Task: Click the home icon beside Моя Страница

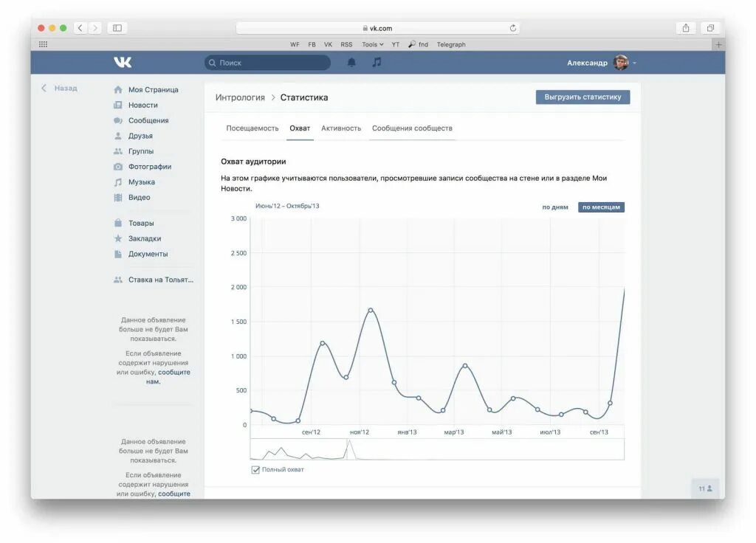Action: coord(117,89)
